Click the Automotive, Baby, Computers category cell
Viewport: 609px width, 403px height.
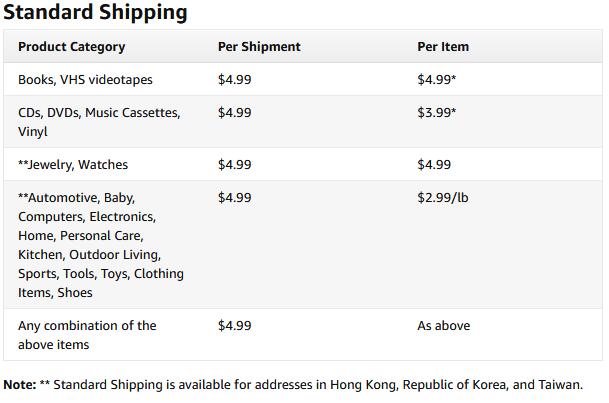point(100,245)
